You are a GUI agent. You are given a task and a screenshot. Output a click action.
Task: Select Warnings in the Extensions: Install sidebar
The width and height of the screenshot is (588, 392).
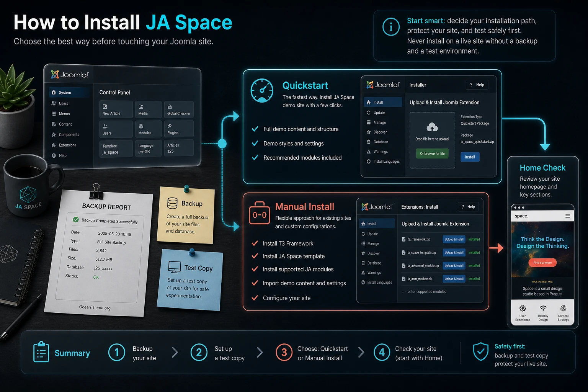(x=371, y=273)
